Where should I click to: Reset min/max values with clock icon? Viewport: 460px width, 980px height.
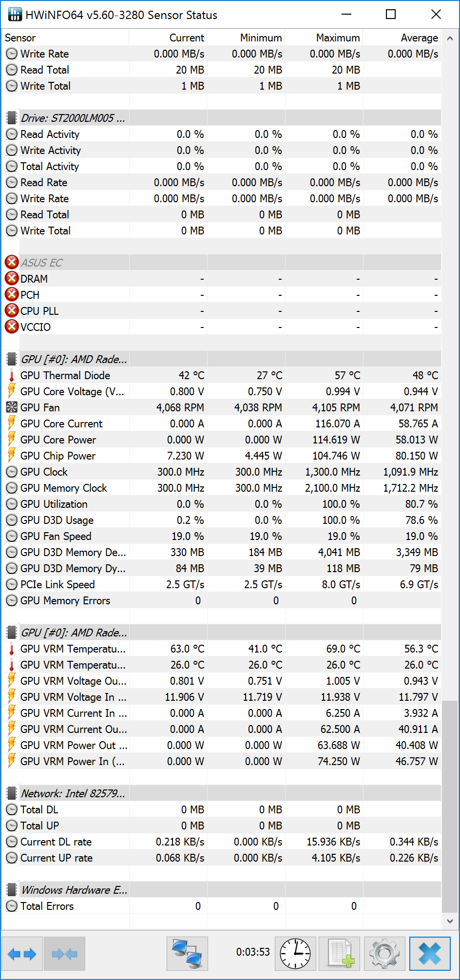[x=295, y=954]
